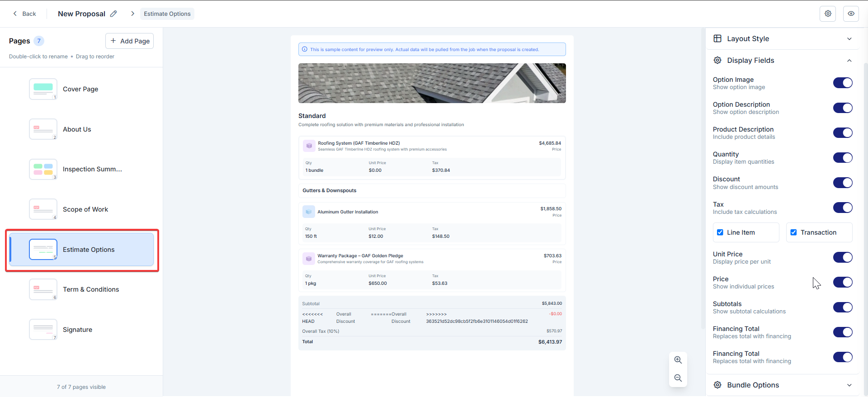Click the $6,413.97 total amount

click(x=550, y=342)
